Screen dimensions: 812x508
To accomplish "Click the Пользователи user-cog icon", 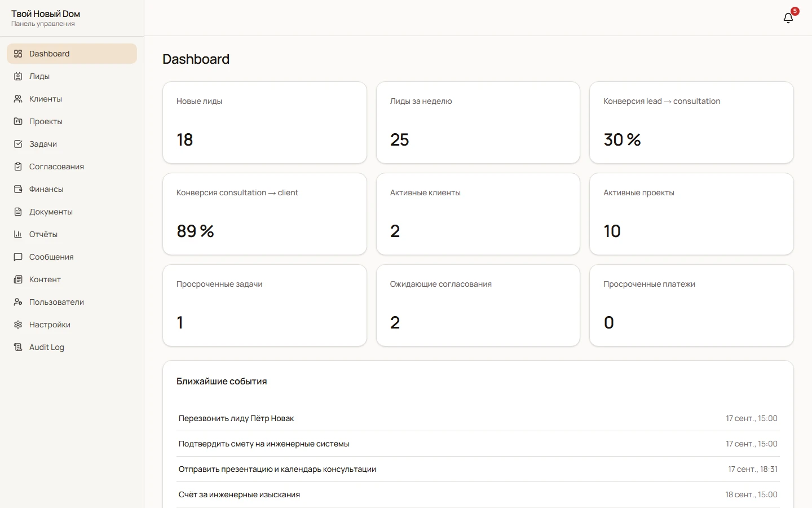I will tap(18, 302).
